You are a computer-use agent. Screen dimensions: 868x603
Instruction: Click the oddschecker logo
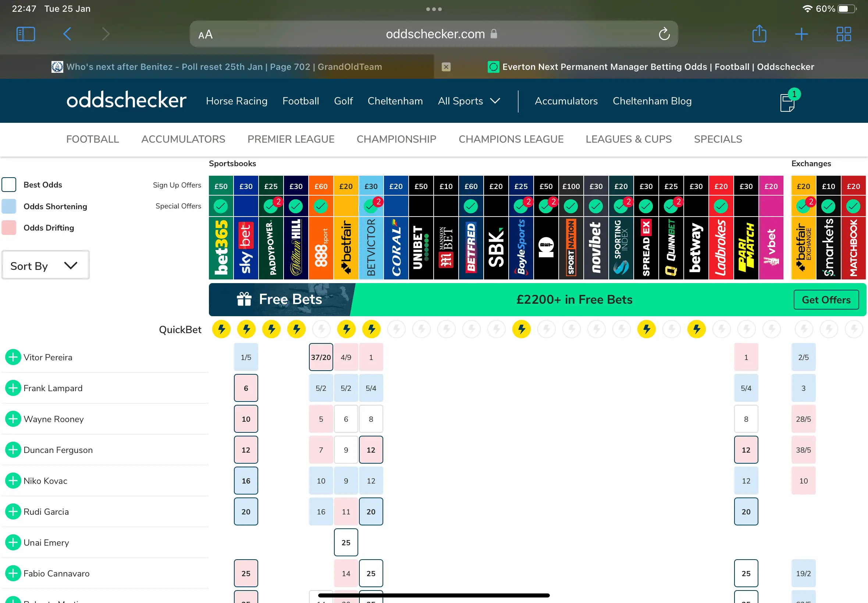point(126,100)
